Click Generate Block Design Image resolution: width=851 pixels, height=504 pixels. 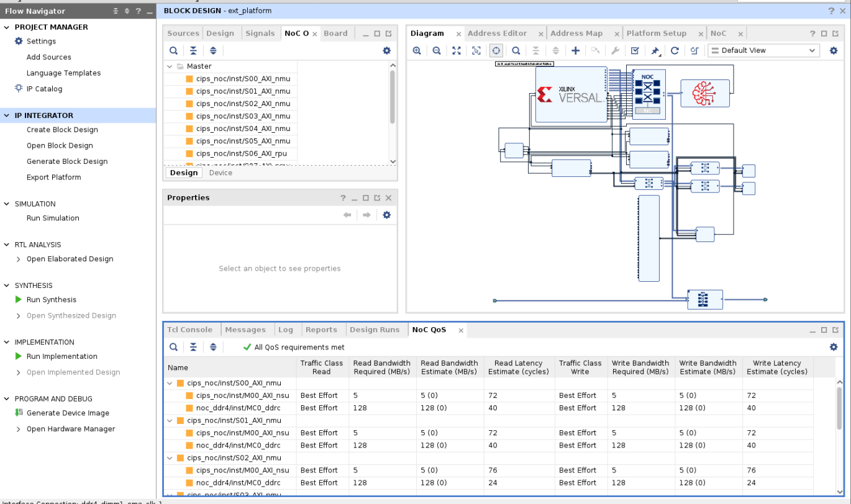point(67,161)
